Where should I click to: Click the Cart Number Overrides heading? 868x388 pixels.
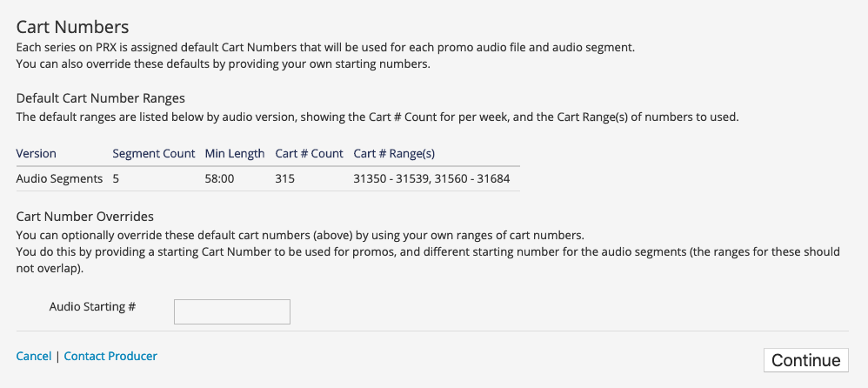click(x=84, y=216)
